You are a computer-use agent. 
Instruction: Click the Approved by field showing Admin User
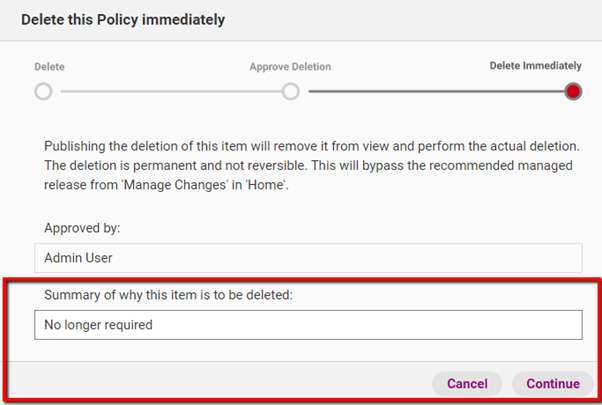308,258
